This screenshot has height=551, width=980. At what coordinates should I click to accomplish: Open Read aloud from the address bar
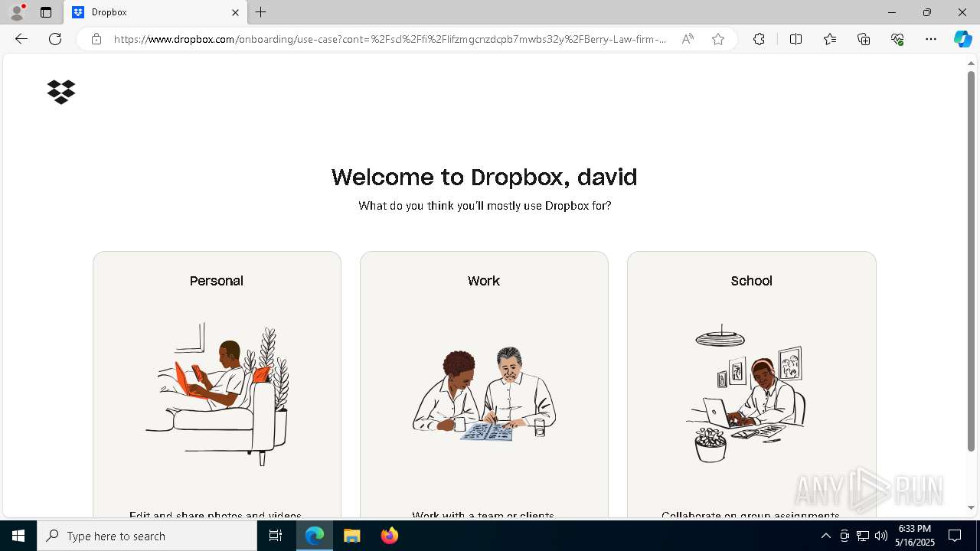(688, 39)
